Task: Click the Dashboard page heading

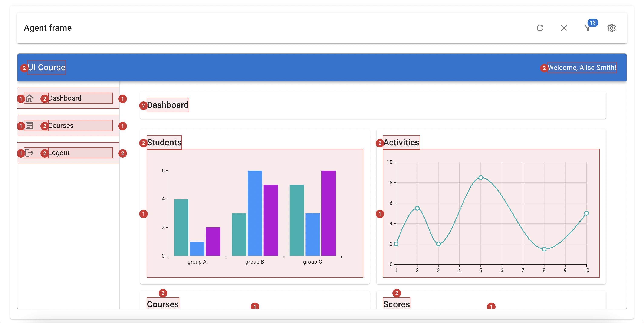Action: (x=168, y=105)
